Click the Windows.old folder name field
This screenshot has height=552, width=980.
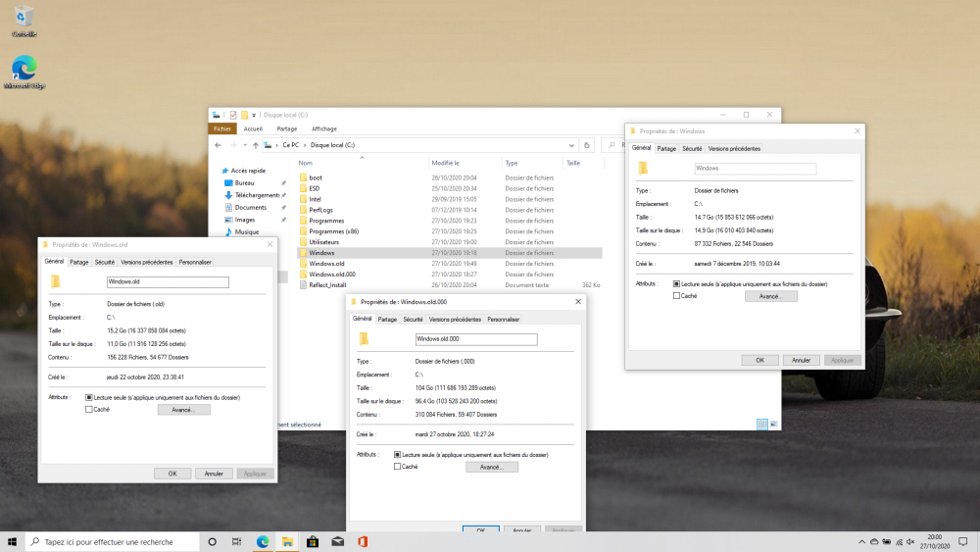pyautogui.click(x=167, y=282)
